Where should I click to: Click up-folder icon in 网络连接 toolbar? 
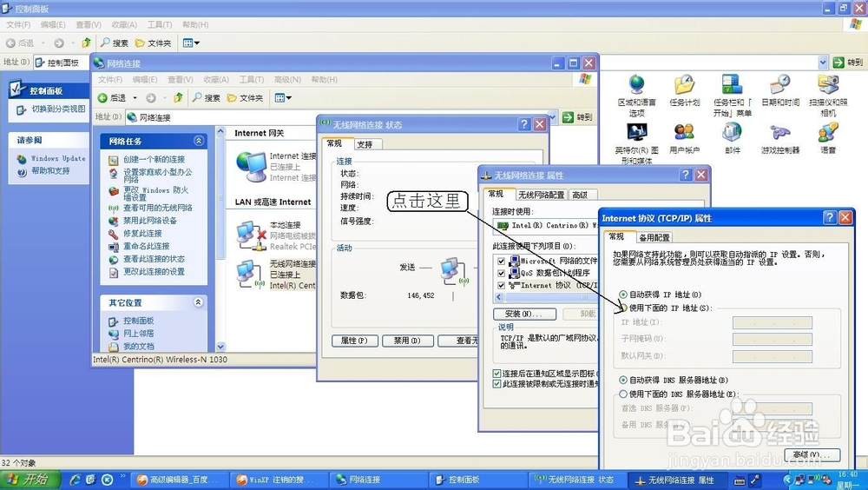coord(178,97)
